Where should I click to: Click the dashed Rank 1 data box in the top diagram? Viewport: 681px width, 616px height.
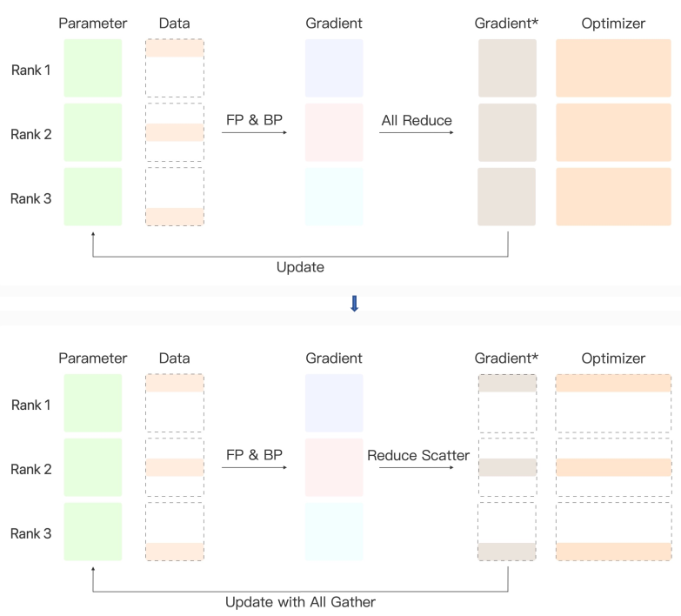coord(175,68)
